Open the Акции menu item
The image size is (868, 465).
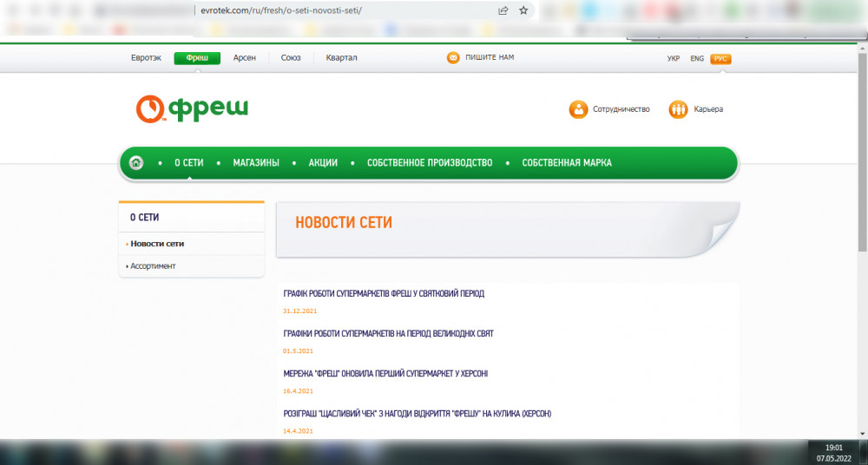(x=323, y=163)
